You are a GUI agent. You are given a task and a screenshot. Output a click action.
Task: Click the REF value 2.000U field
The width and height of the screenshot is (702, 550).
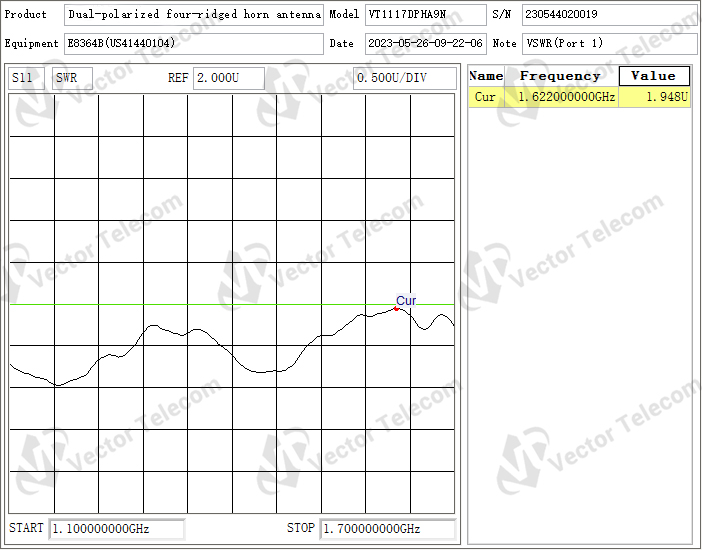click(x=229, y=78)
